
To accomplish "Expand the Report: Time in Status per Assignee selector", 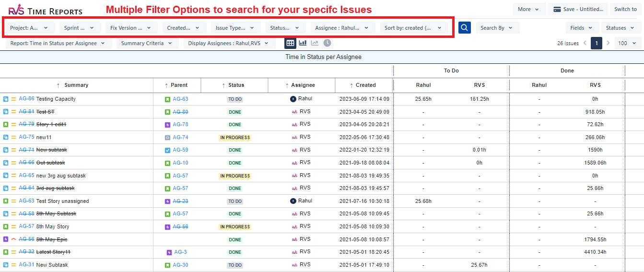I will 59,43.
